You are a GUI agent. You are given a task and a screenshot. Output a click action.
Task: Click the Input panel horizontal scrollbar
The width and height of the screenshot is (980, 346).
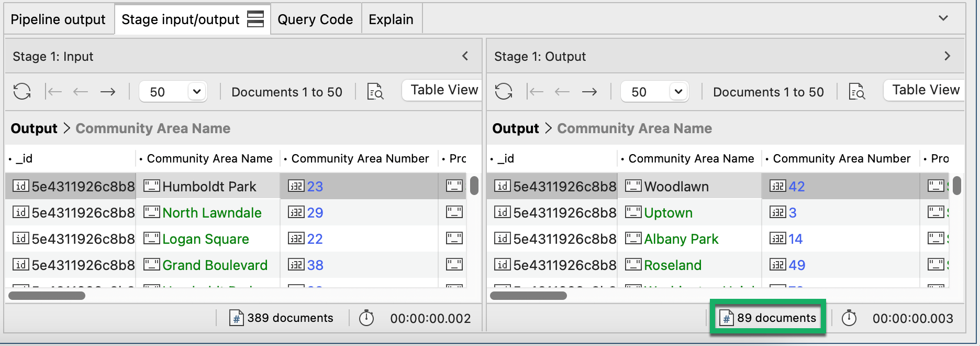point(47,296)
